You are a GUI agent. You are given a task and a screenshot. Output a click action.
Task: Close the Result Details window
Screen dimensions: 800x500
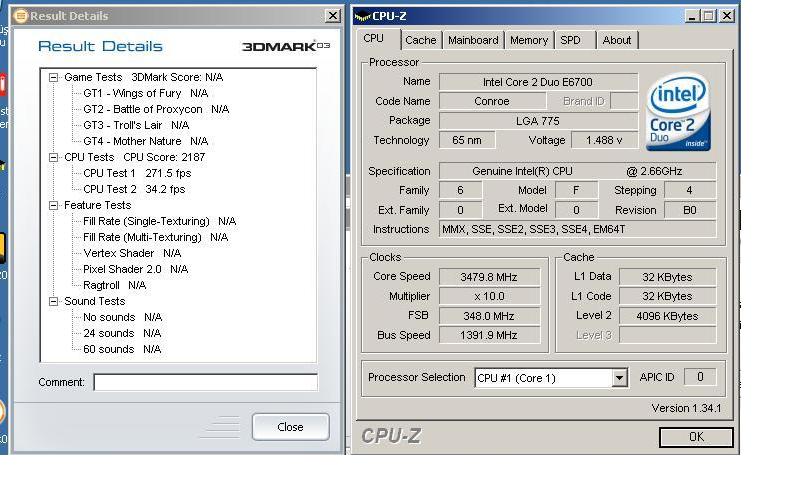pos(333,16)
